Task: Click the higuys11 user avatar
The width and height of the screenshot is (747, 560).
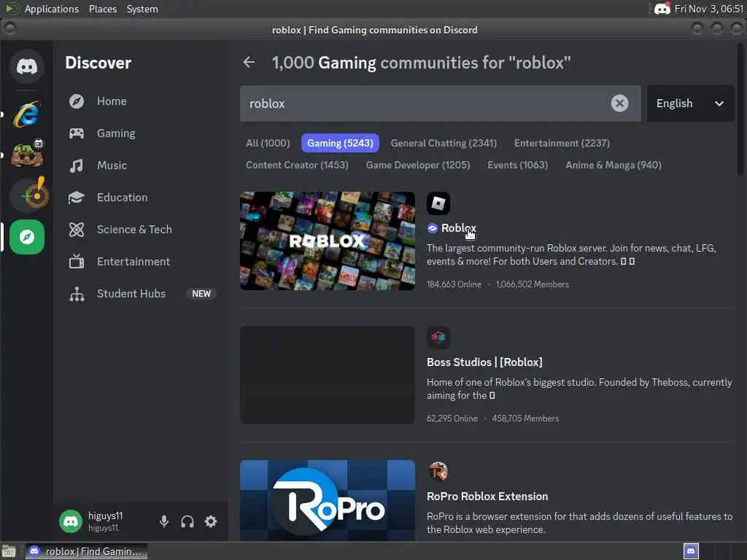Action: click(71, 521)
